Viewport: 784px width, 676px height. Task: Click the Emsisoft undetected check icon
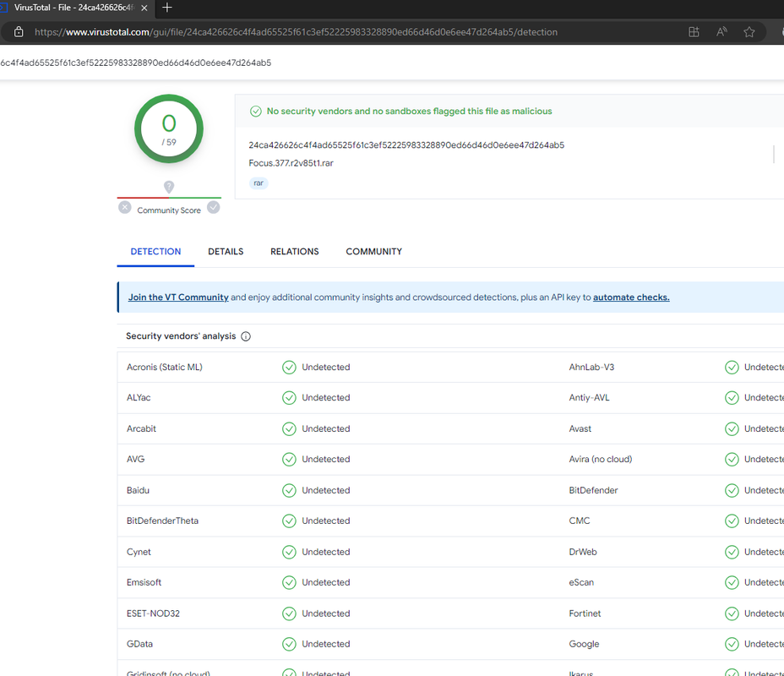pos(289,582)
